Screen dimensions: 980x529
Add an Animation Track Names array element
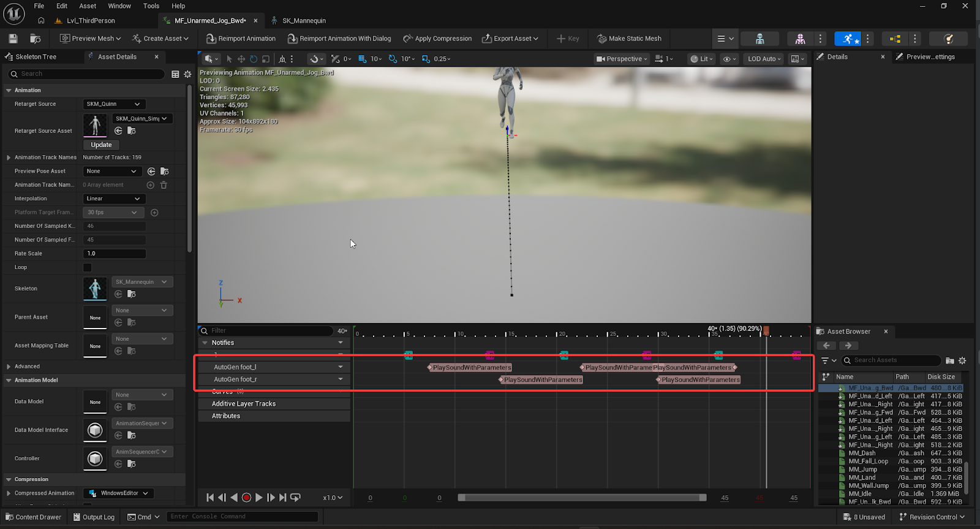click(151, 185)
